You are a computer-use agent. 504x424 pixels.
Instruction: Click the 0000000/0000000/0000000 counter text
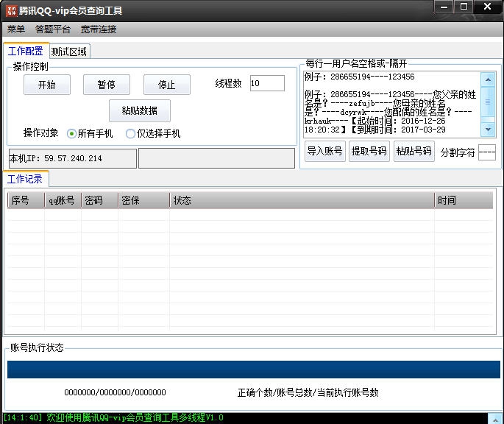click(115, 392)
